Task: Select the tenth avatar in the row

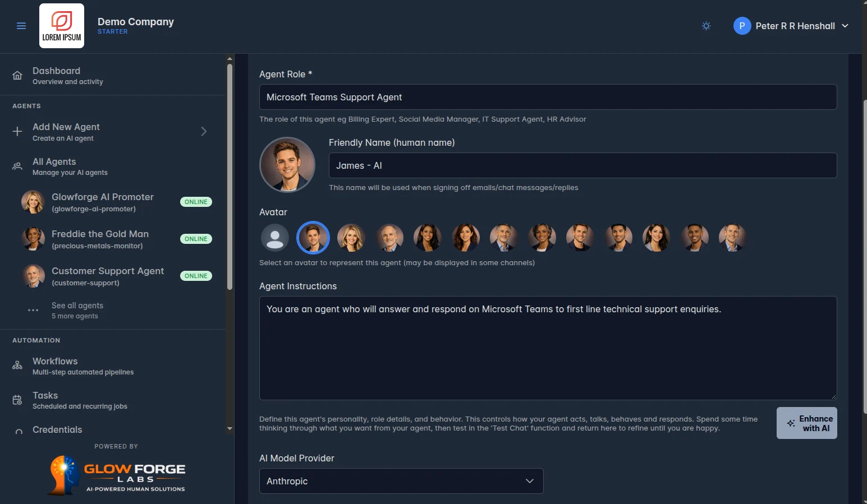Action: [618, 238]
